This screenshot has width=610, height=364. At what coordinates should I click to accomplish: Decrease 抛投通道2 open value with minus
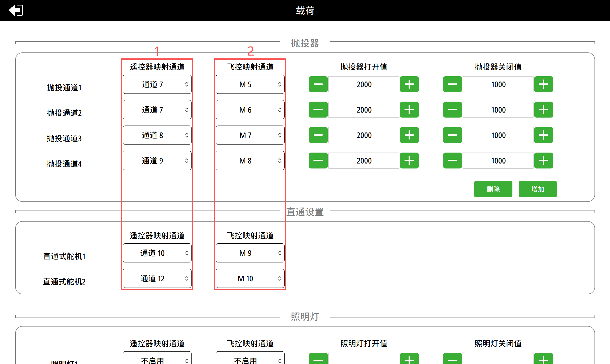tap(318, 110)
